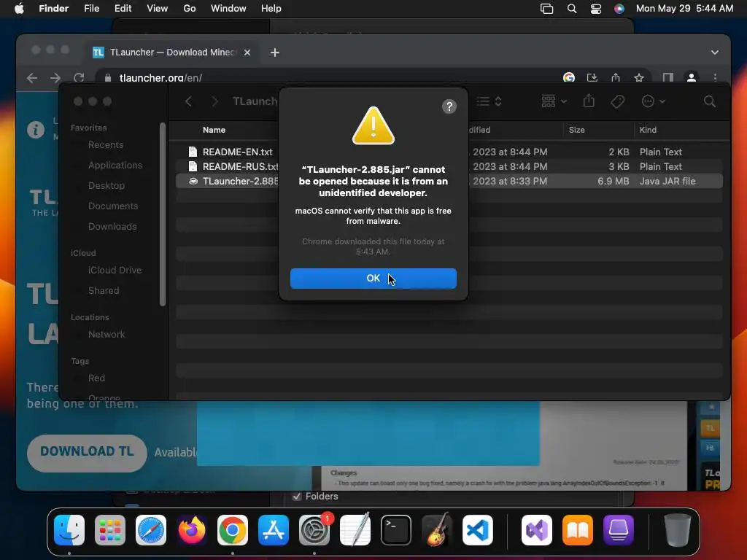Open TextEdit from the dock
This screenshot has width=747, height=560.
[355, 530]
